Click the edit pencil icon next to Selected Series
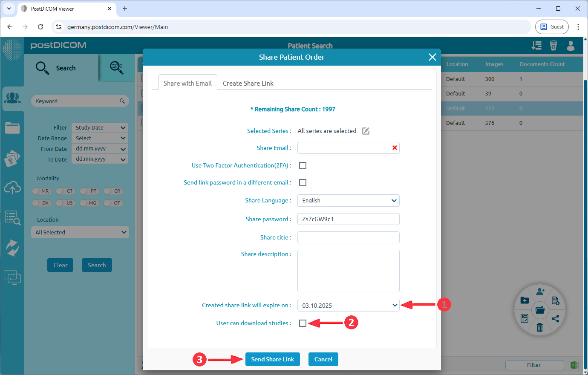This screenshot has width=588, height=375. [365, 131]
